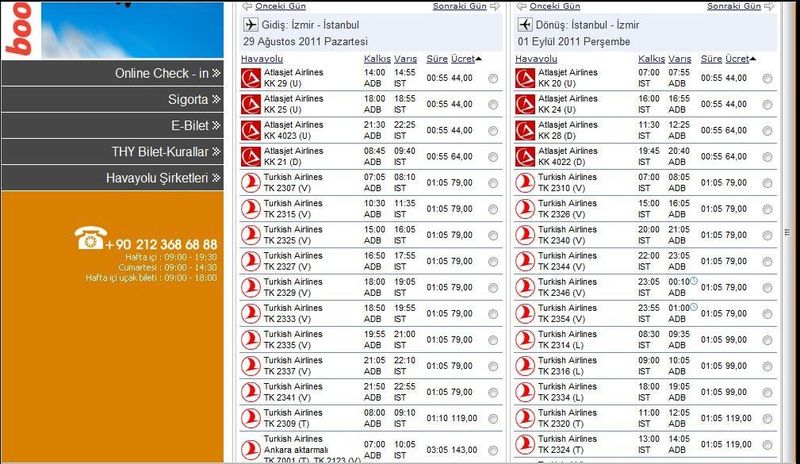Click Turkish Airlines logo for TK 2329
800x464 pixels.
tap(251, 287)
